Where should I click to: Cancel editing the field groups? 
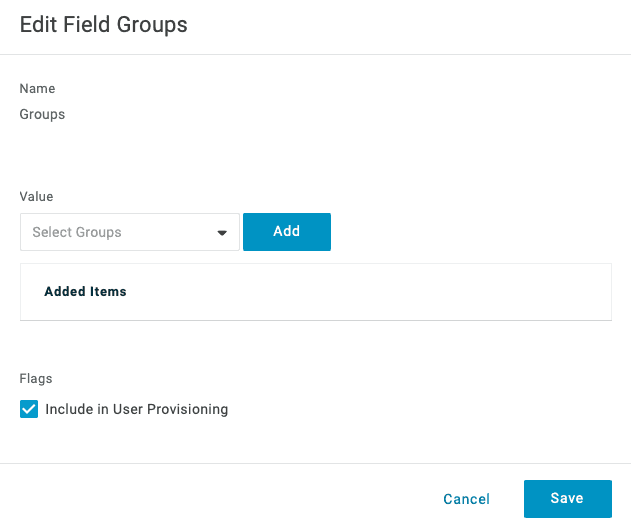pyautogui.click(x=466, y=499)
